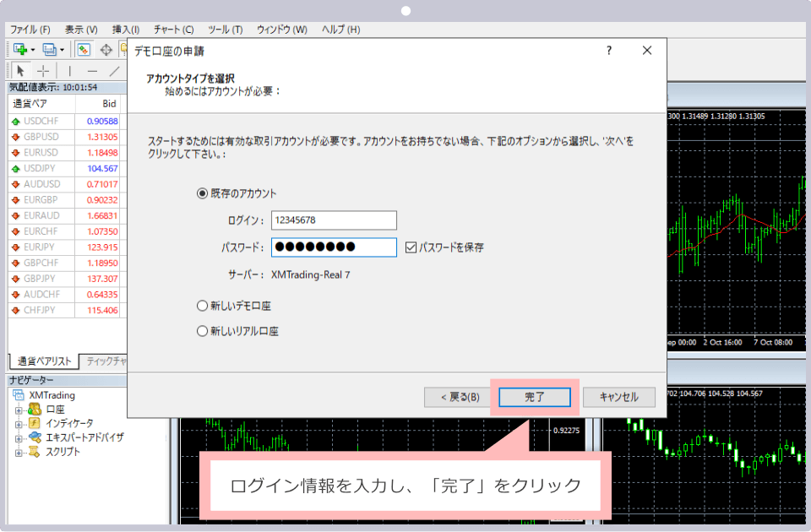
Task: Click the dialog help question mark
Action: pyautogui.click(x=609, y=51)
